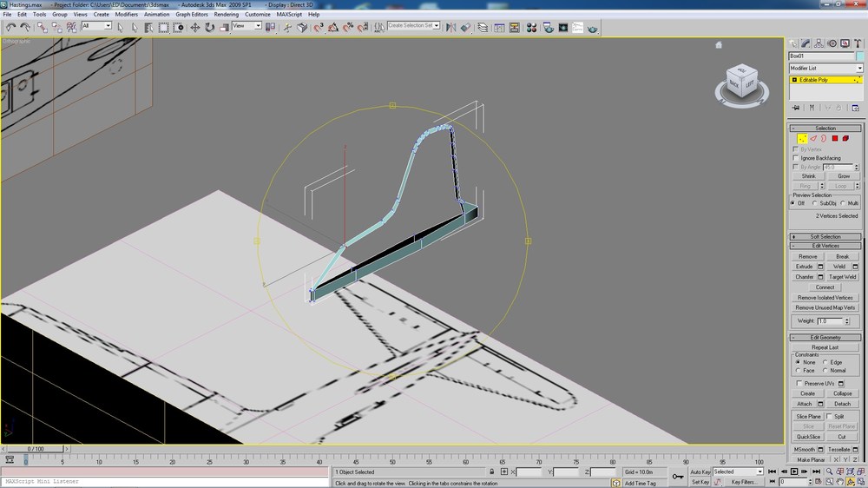Open the Rendering menu
This screenshot has height=488, width=868.
pos(226,15)
